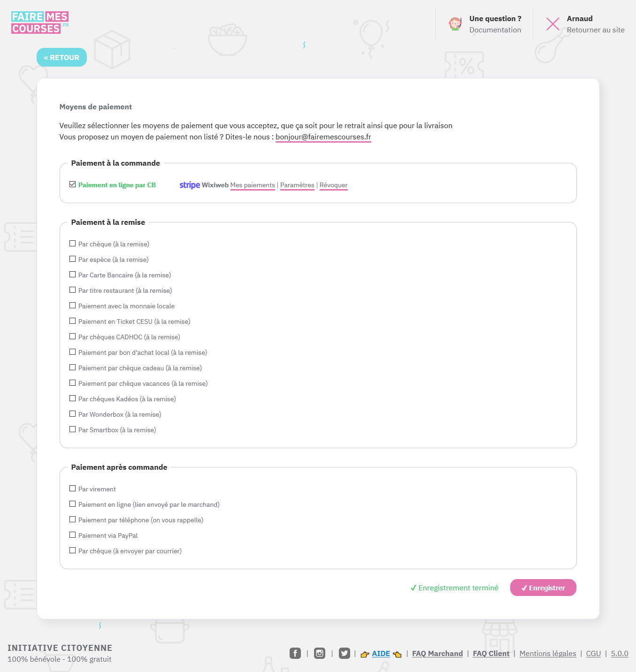
Task: Open the Mes paiements Stripe link
Action: [x=253, y=185]
